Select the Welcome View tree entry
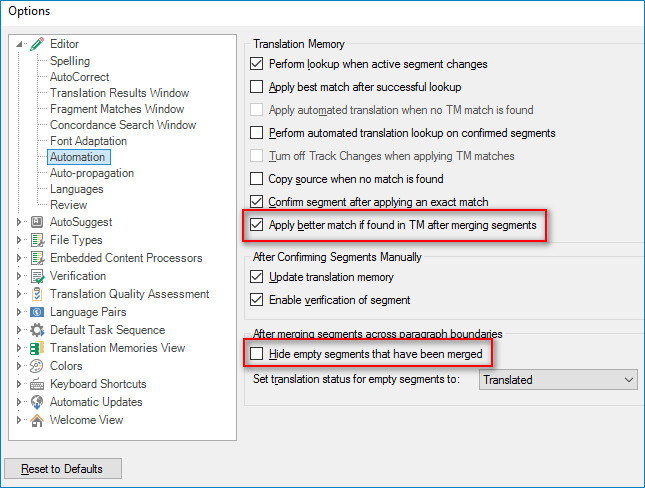The height and width of the screenshot is (488, 645). click(86, 420)
